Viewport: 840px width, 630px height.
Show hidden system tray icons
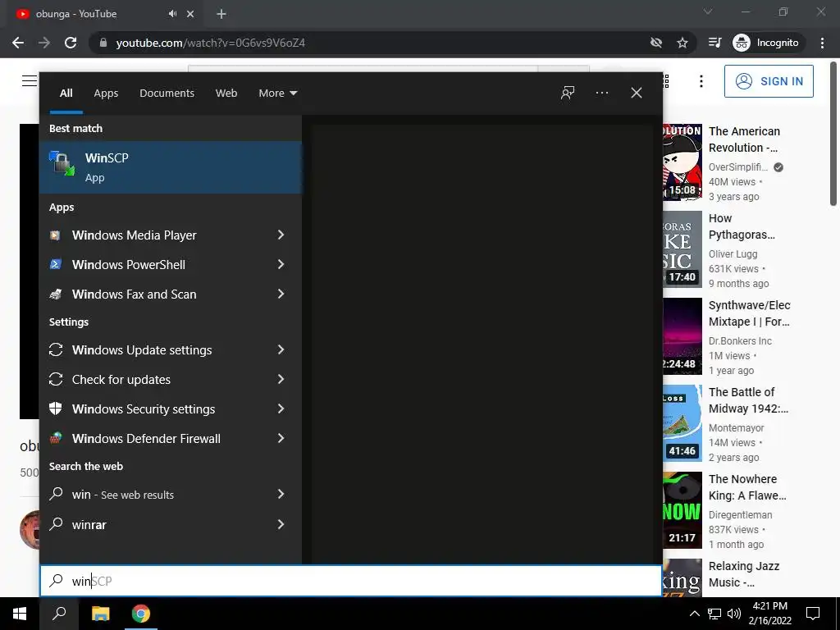[694, 614]
